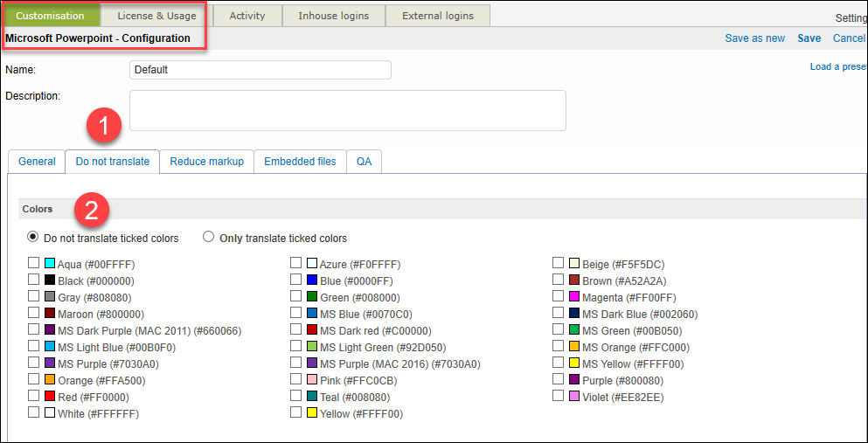
Task: Tick the Aqua (#00FFFF) checkbox
Action: [x=33, y=264]
